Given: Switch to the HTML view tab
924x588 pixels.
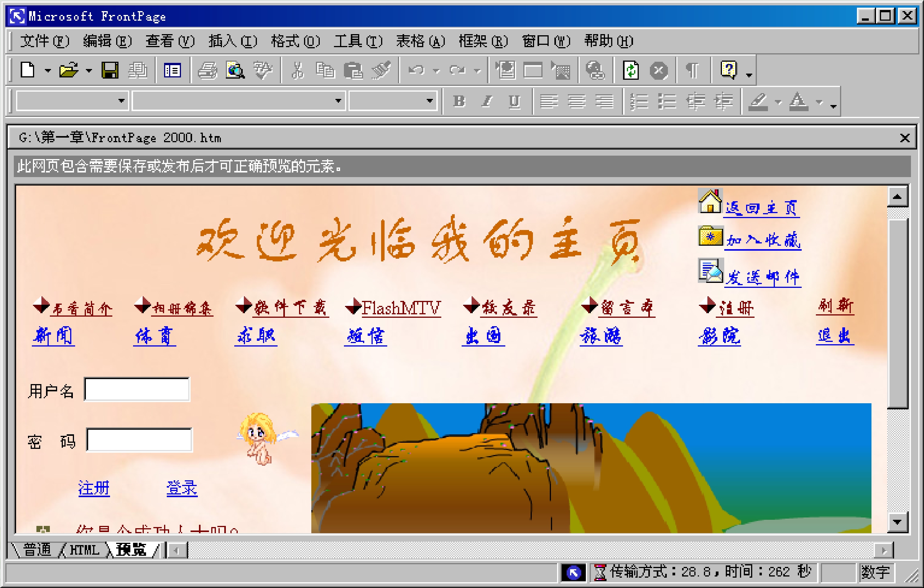Looking at the screenshot, I should tap(84, 550).
